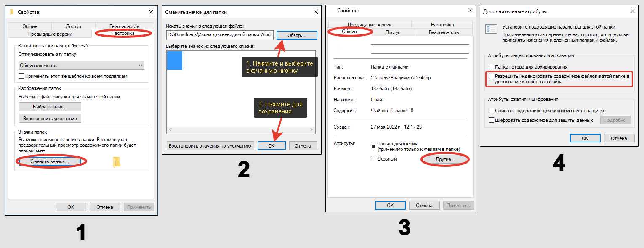The height and width of the screenshot is (248, 644).
Task: Check Шифровать содержимое для защиты данных
Action: point(491,120)
